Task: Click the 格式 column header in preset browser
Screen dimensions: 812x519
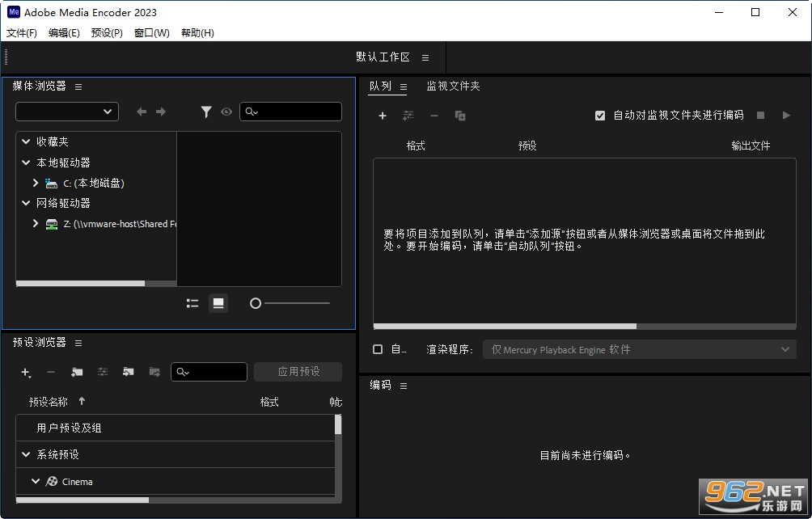Action: 269,402
